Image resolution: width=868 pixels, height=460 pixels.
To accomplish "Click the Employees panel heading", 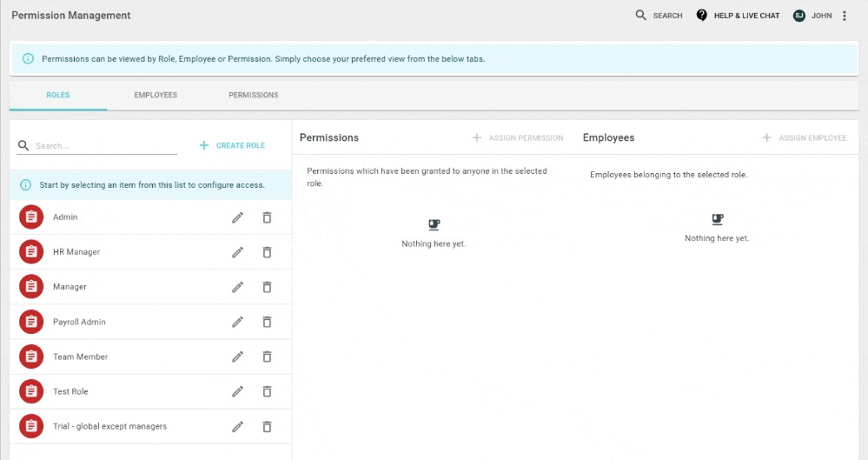I will coord(608,137).
